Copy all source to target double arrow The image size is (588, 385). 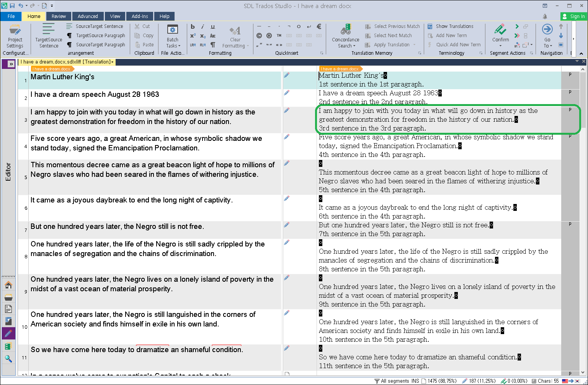coord(517,36)
